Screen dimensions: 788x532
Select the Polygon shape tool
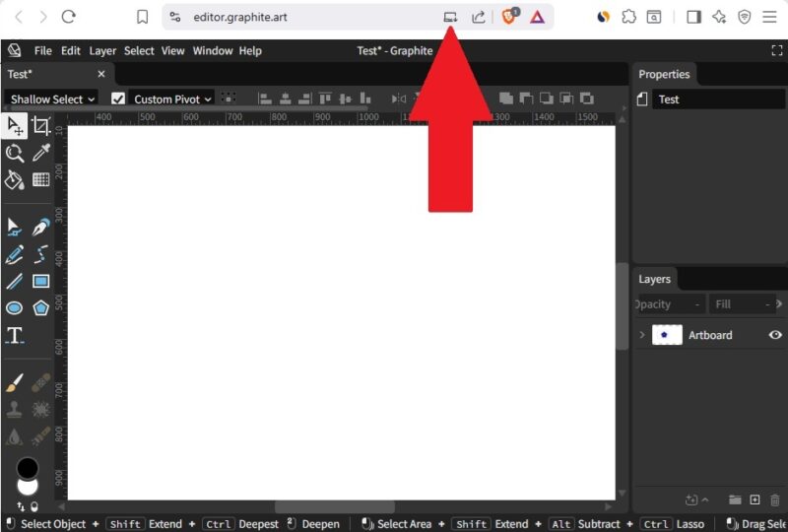pos(40,307)
